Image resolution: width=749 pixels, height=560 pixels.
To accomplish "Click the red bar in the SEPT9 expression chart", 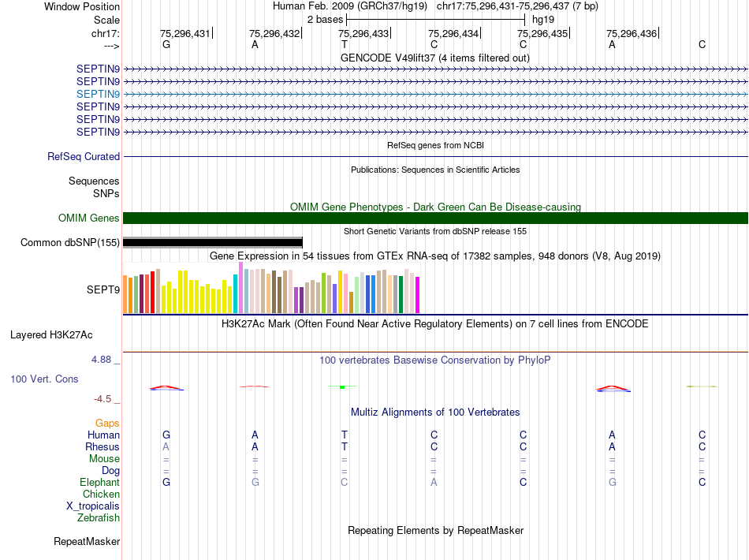I will (x=152, y=292).
